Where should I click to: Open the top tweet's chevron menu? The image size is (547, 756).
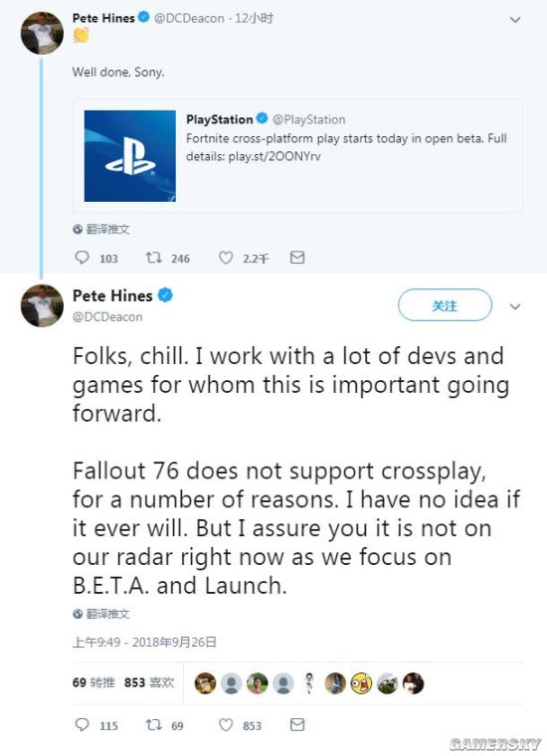click(x=515, y=20)
